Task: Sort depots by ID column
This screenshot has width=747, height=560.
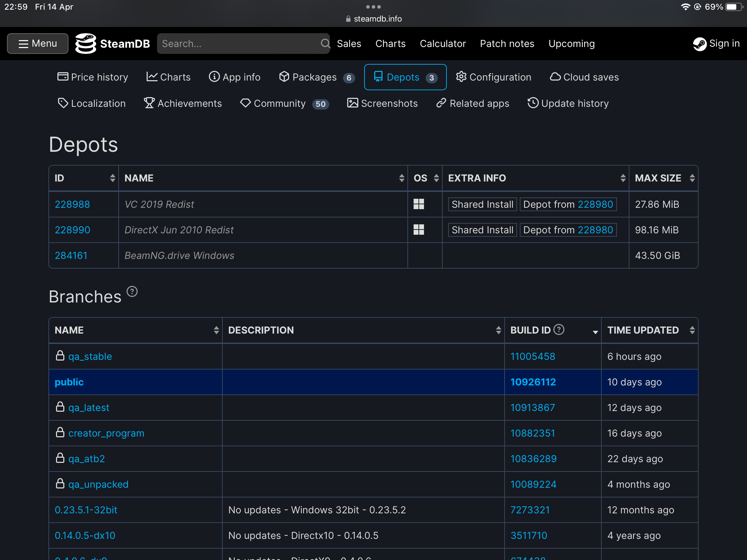Action: coord(112,178)
